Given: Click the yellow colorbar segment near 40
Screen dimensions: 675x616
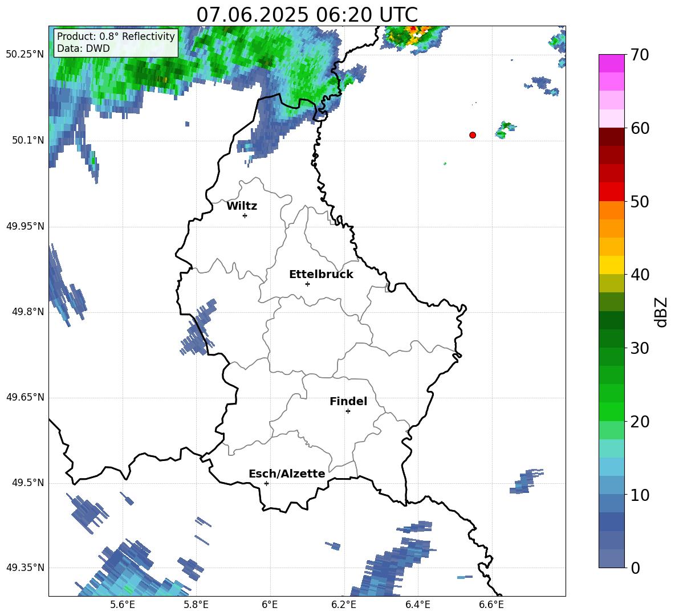Looking at the screenshot, I should click(611, 264).
